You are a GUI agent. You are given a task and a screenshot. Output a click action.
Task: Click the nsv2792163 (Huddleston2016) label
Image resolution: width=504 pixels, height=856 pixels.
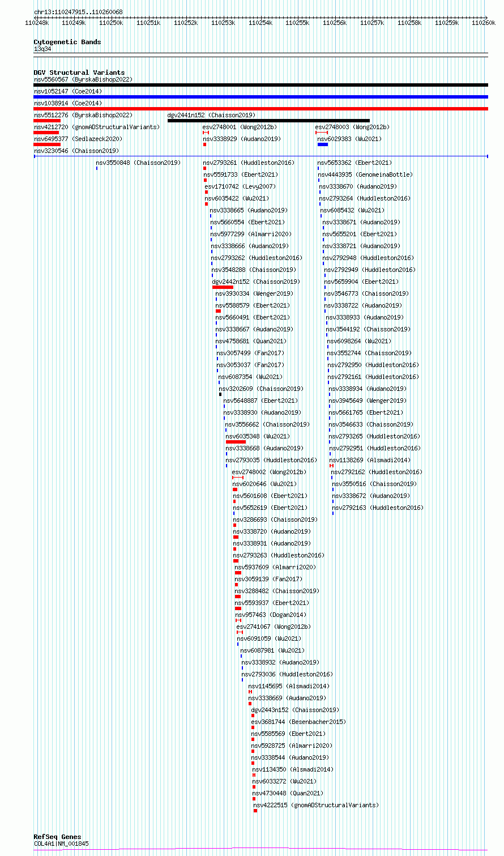point(378,508)
